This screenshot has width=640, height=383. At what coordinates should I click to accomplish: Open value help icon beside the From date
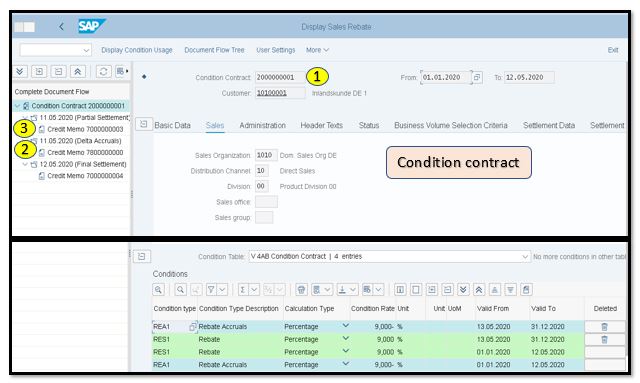[477, 77]
